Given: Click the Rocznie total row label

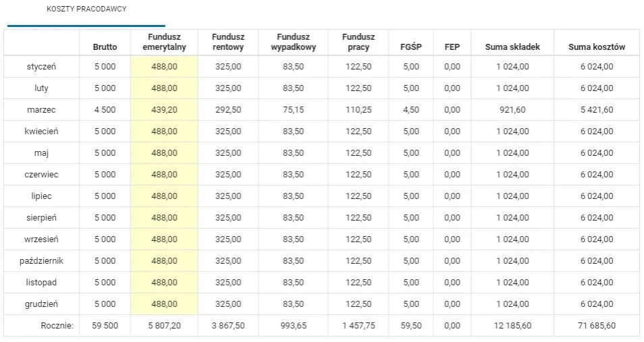Looking at the screenshot, I should 57,326.
